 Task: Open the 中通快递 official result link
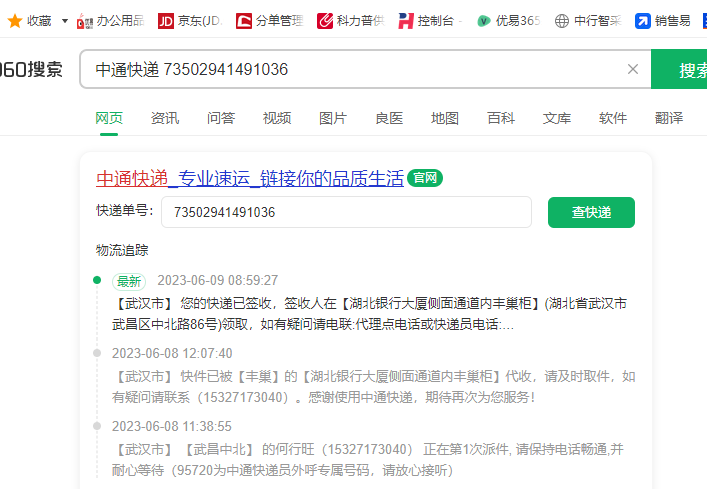click(250, 178)
